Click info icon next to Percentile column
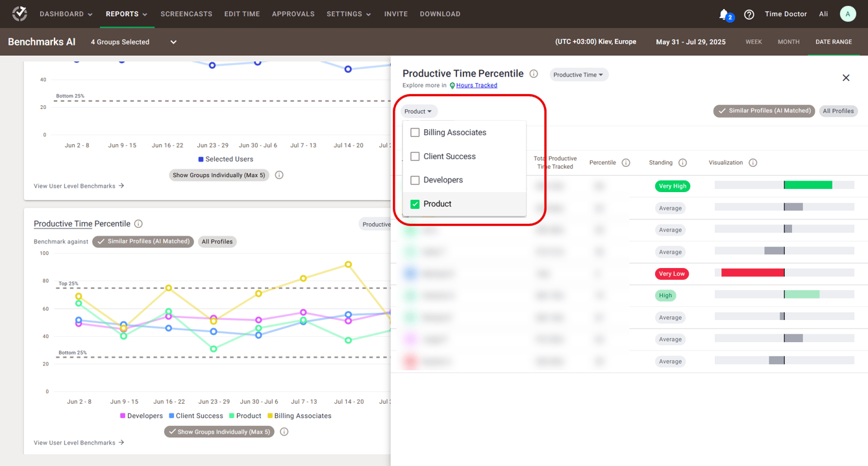 click(x=626, y=163)
